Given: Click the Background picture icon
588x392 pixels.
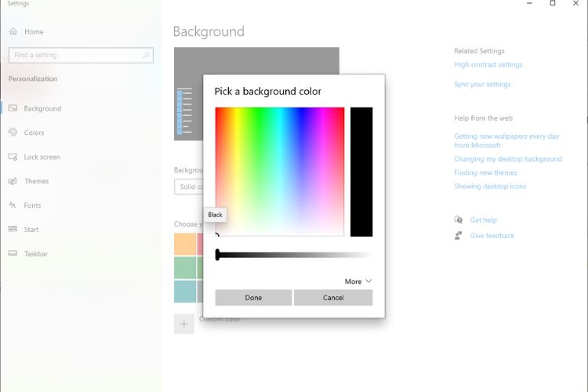Looking at the screenshot, I should coord(13,108).
